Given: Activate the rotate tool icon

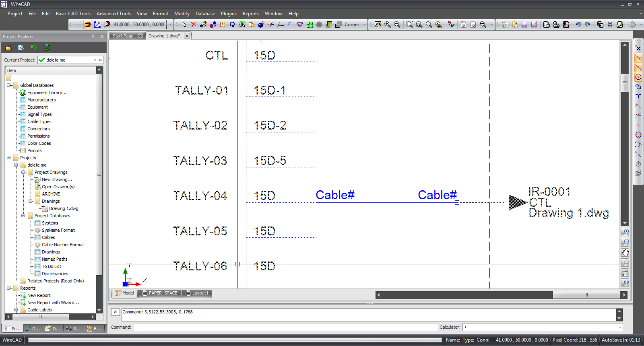Looking at the screenshot, I should click(232, 25).
